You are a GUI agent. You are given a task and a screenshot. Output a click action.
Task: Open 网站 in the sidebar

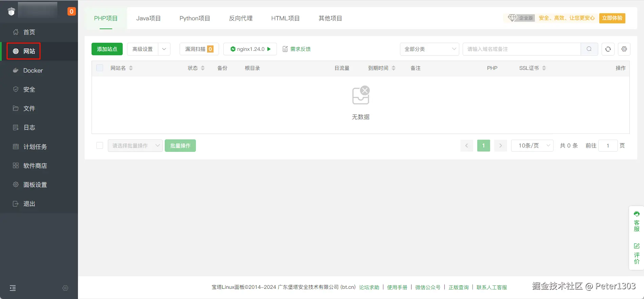pyautogui.click(x=39, y=51)
